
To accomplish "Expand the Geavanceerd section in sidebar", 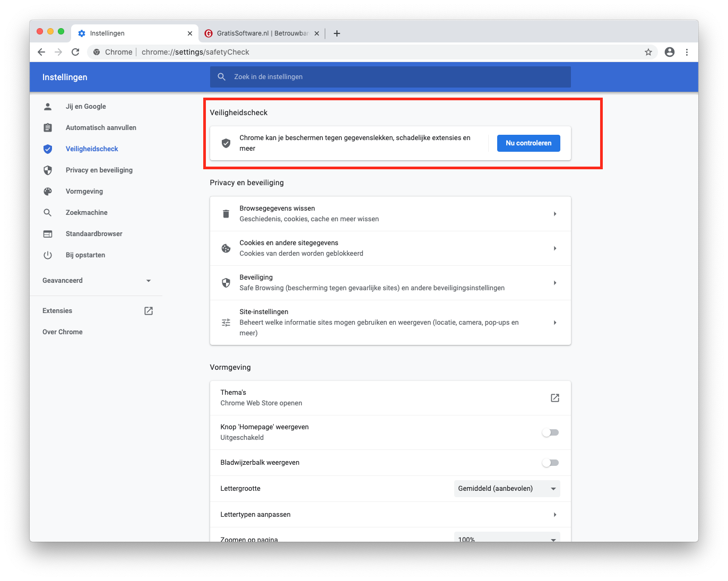I will [x=97, y=281].
